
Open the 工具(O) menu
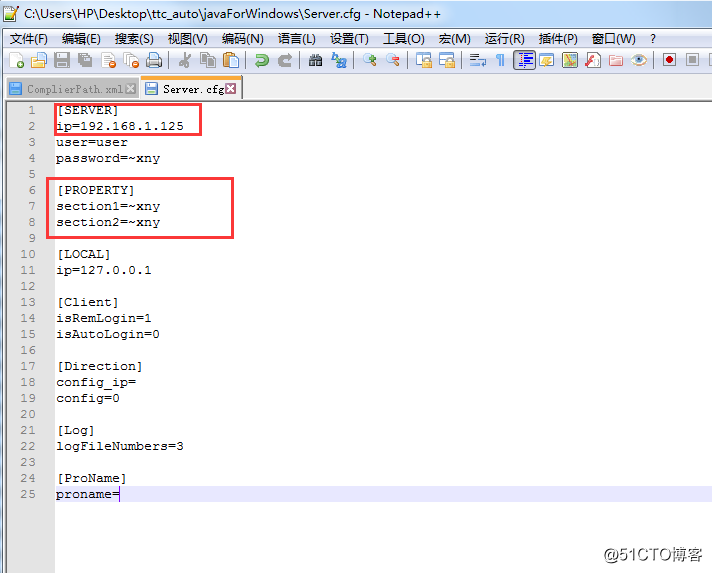click(404, 39)
